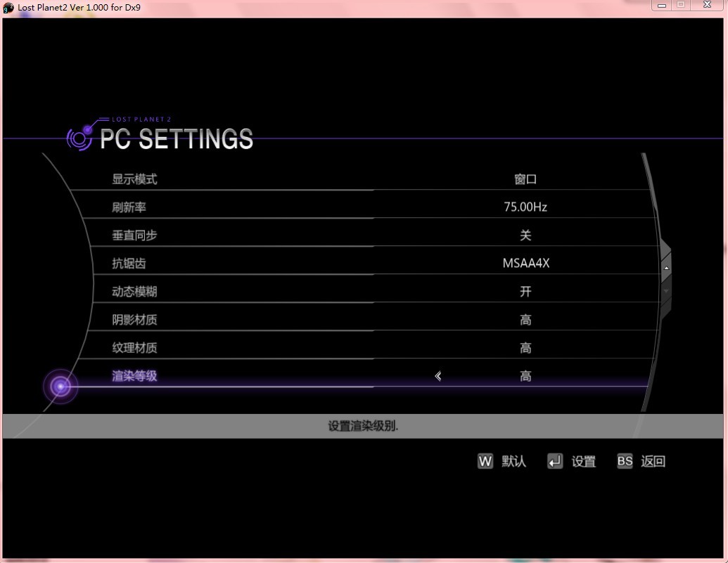728x563 pixels.
Task: Click the Lost Planet2 title bar app icon
Action: [8, 8]
